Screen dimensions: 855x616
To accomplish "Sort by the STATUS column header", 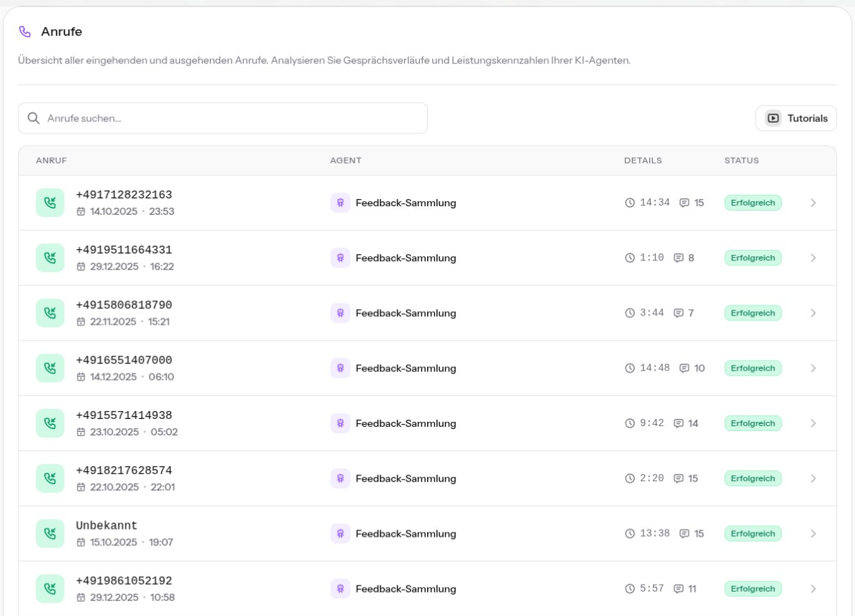I will [741, 161].
